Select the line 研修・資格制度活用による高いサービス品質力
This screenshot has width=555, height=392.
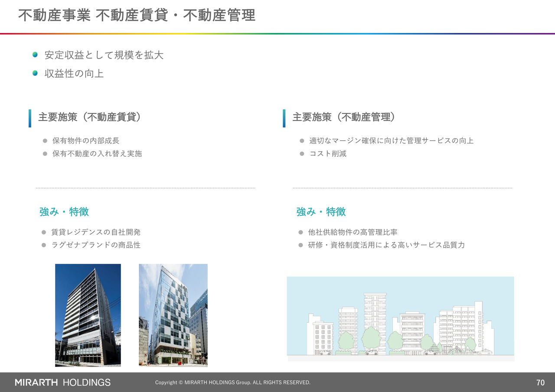[387, 245]
